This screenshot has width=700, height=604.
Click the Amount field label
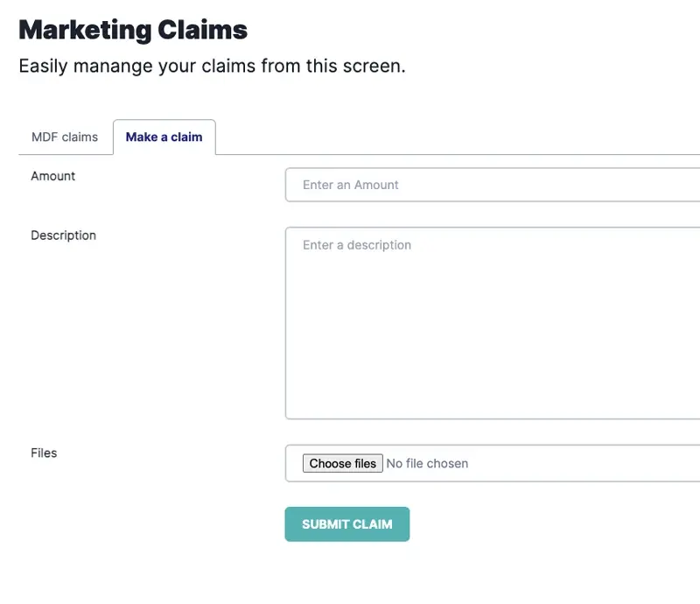53,176
